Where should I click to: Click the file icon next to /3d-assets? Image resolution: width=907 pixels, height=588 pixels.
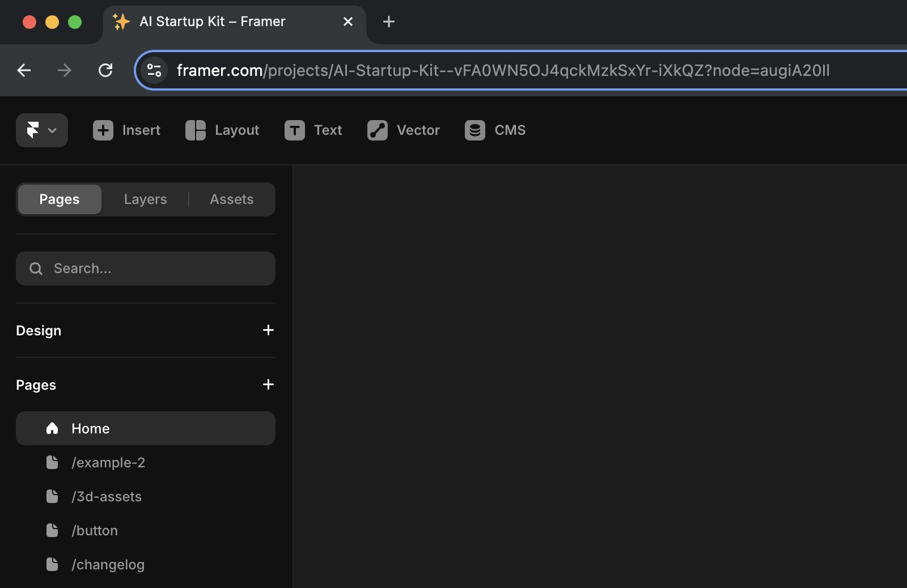coord(52,496)
